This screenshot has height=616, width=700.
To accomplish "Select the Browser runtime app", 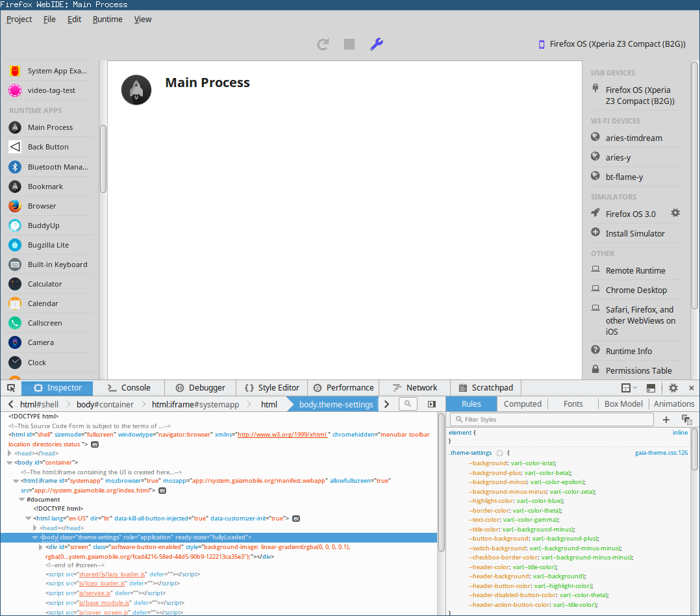I will (x=51, y=206).
